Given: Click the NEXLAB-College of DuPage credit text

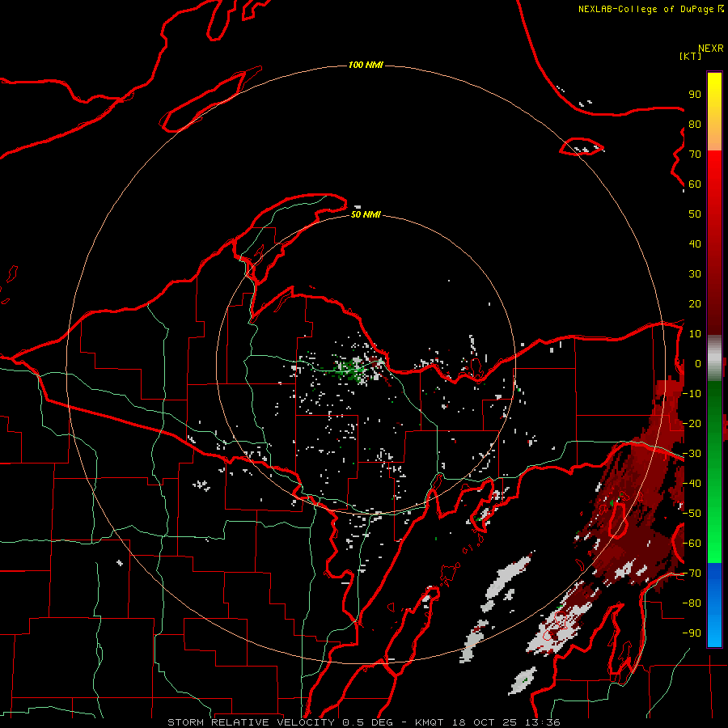Looking at the screenshot, I should pyautogui.click(x=650, y=9).
